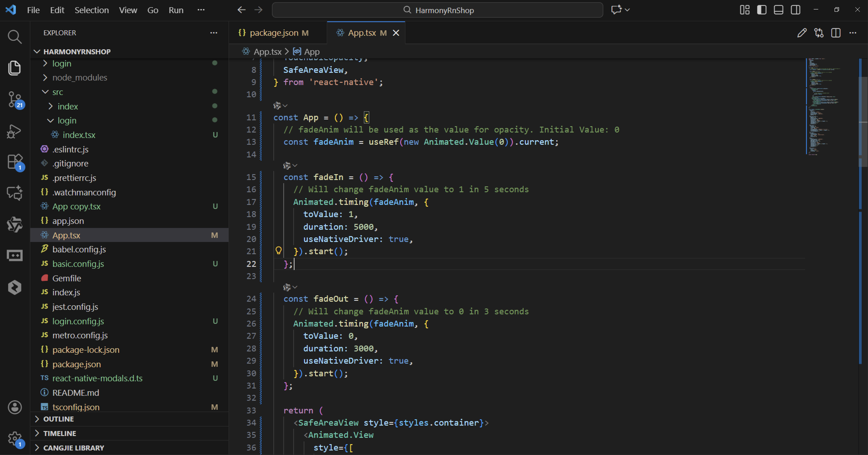
Task: Toggle the Primary Side Bar visibility
Action: click(x=761, y=10)
